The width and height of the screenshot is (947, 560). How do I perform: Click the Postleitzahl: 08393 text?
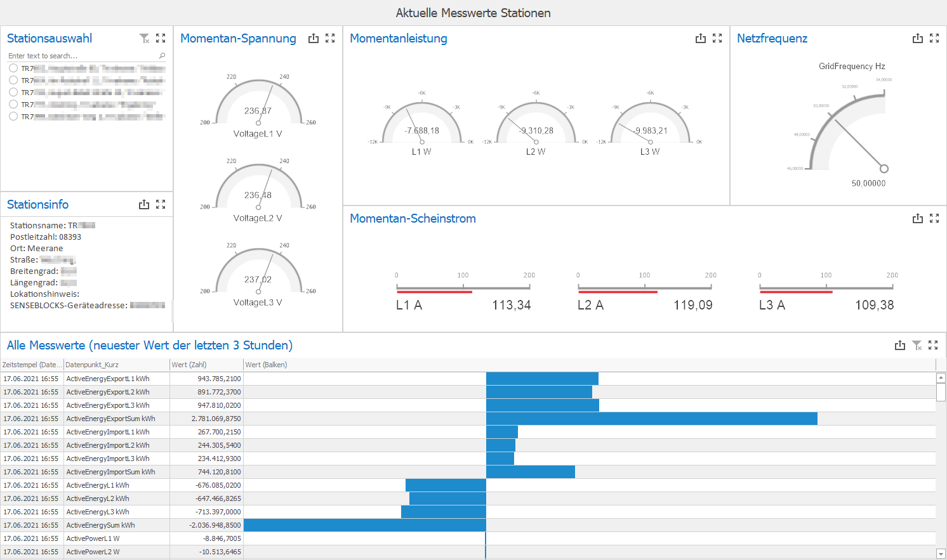coord(46,237)
